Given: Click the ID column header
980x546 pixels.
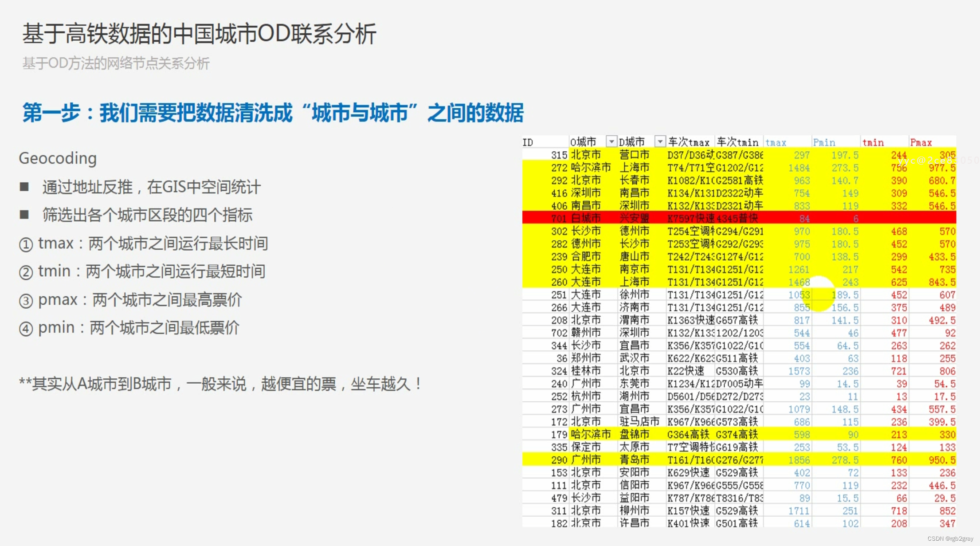Looking at the screenshot, I should tap(528, 142).
